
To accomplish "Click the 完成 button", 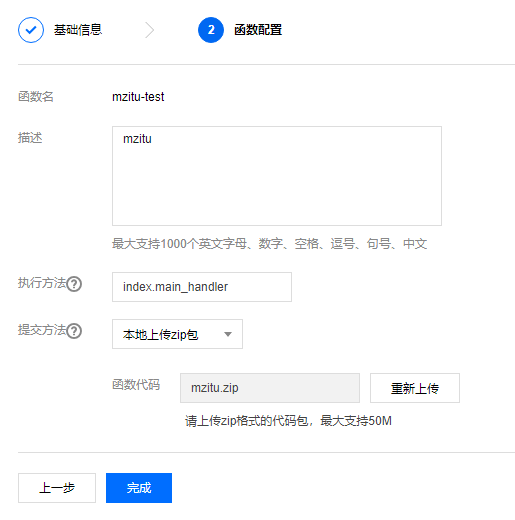I will coord(139,488).
